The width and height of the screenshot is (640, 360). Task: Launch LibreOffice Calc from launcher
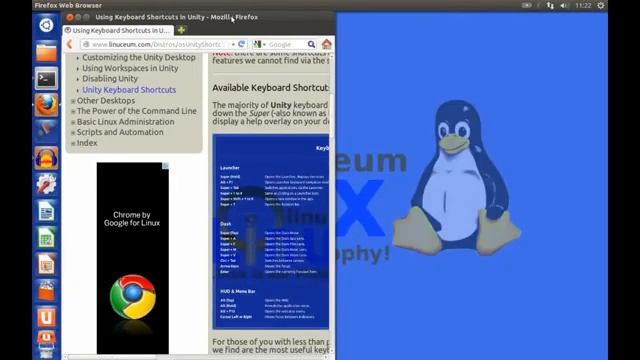[x=46, y=238]
